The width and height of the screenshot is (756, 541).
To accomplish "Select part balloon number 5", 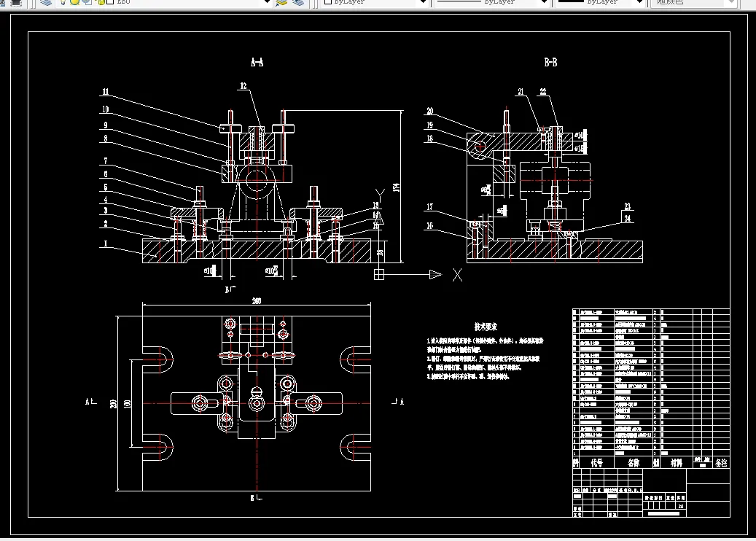I will click(106, 187).
